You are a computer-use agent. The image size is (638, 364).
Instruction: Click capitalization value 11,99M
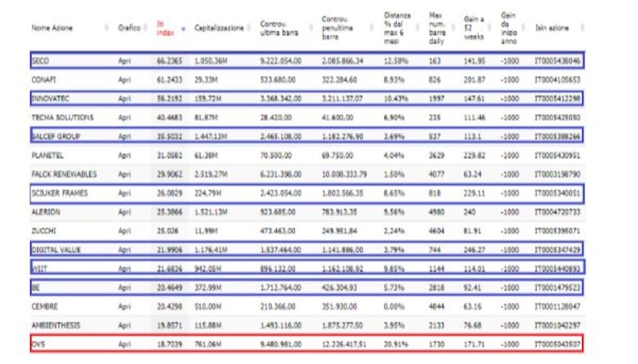[206, 231]
